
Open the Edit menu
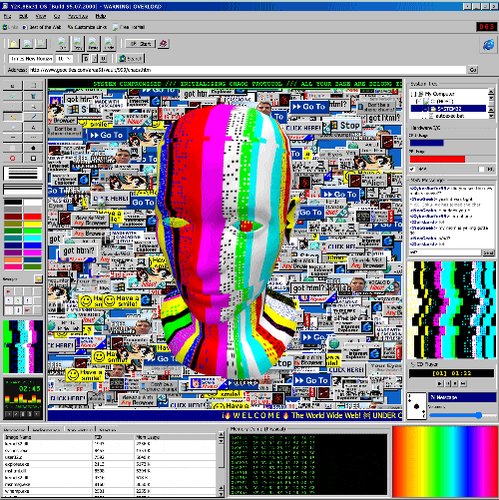pos(23,16)
